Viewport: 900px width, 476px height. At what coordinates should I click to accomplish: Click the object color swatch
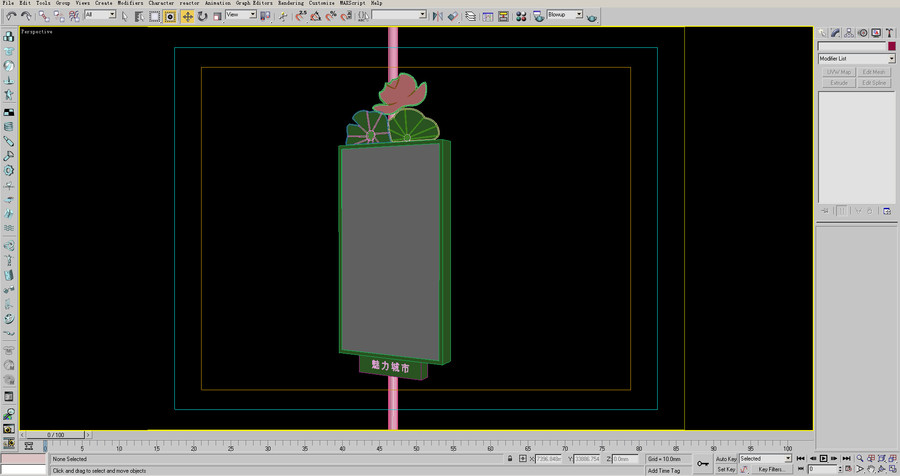click(891, 47)
